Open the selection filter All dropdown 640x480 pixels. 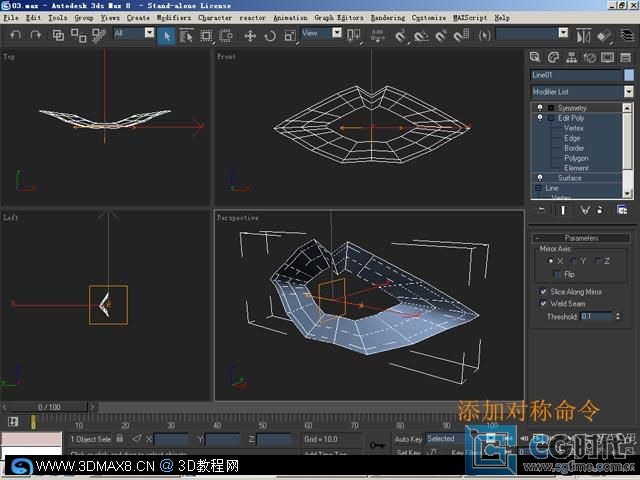point(149,33)
